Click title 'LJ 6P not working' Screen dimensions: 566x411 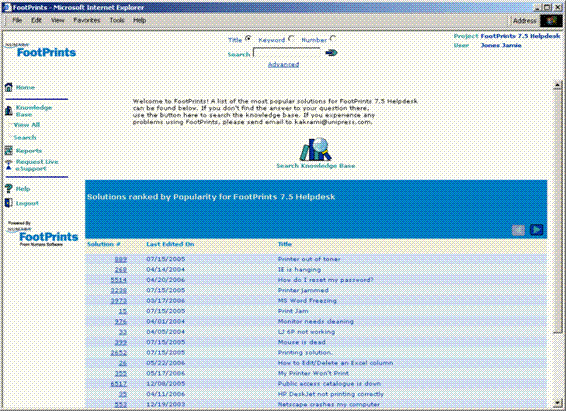point(306,332)
